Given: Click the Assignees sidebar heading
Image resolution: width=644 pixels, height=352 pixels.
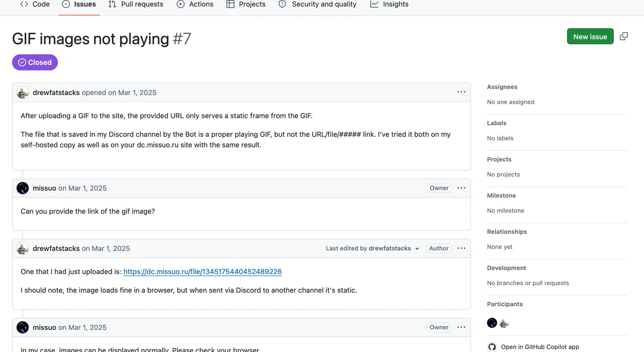Looking at the screenshot, I should (x=502, y=87).
